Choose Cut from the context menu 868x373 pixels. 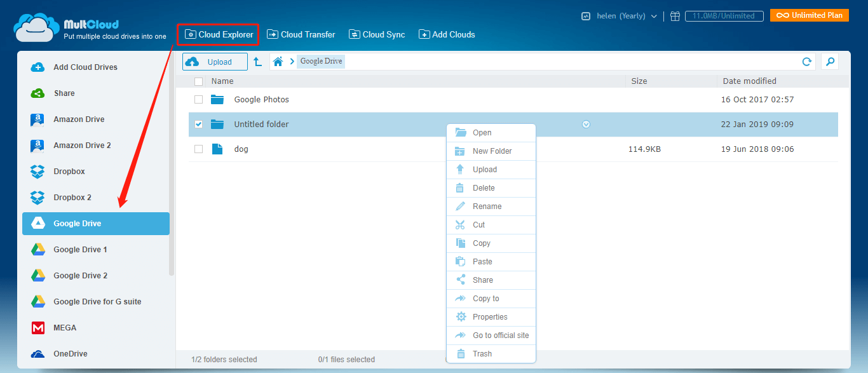(491, 225)
